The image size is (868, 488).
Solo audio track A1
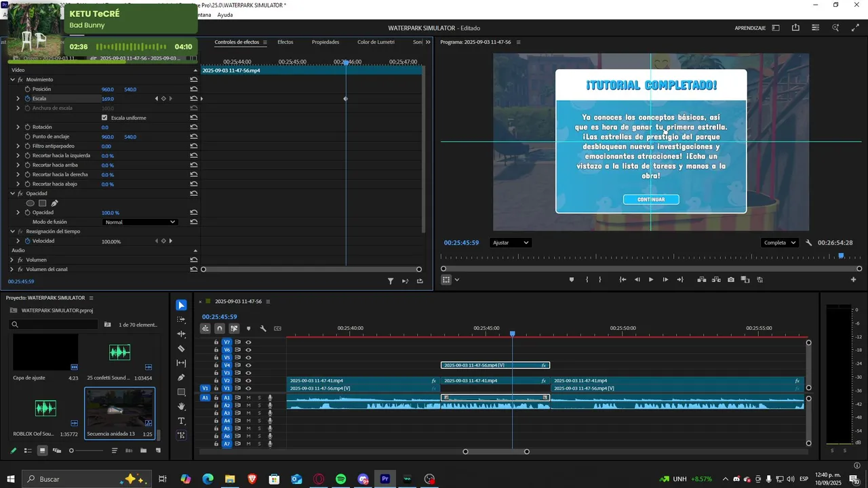pos(259,398)
